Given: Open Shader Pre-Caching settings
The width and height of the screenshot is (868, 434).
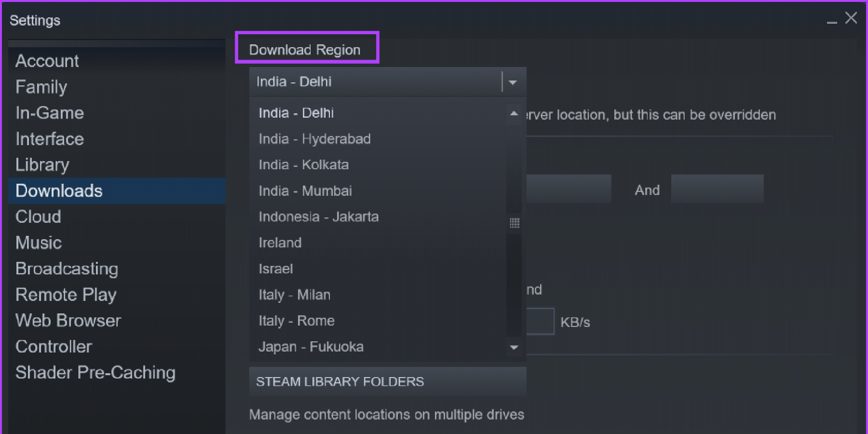Looking at the screenshot, I should click(x=117, y=373).
